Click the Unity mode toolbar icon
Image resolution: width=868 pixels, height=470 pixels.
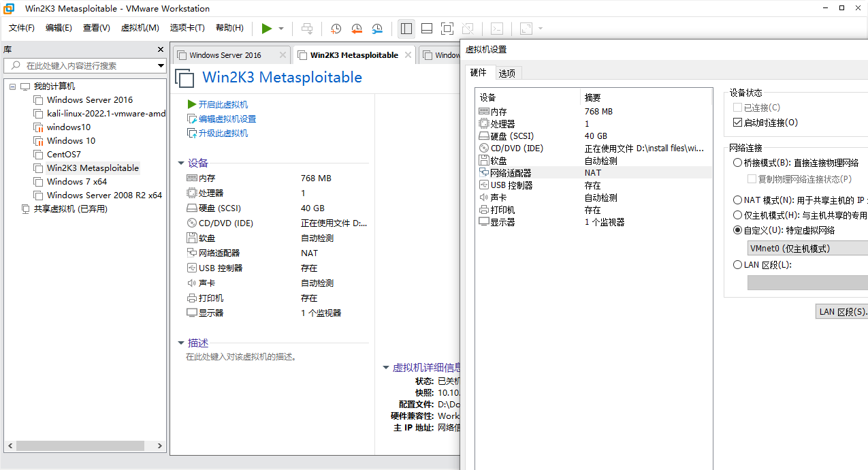click(x=468, y=29)
